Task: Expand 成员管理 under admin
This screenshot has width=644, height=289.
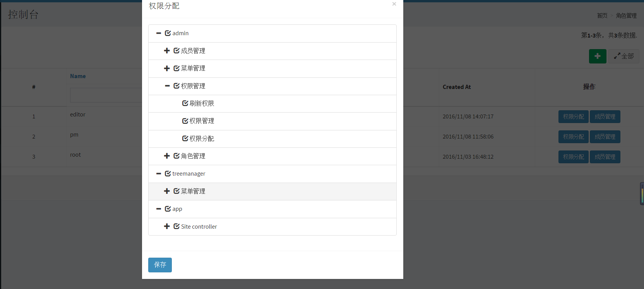Action: tap(167, 51)
